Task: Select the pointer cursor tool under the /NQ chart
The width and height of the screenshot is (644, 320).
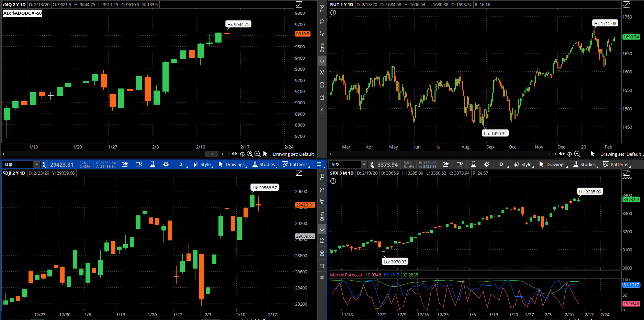Action: click(265, 154)
